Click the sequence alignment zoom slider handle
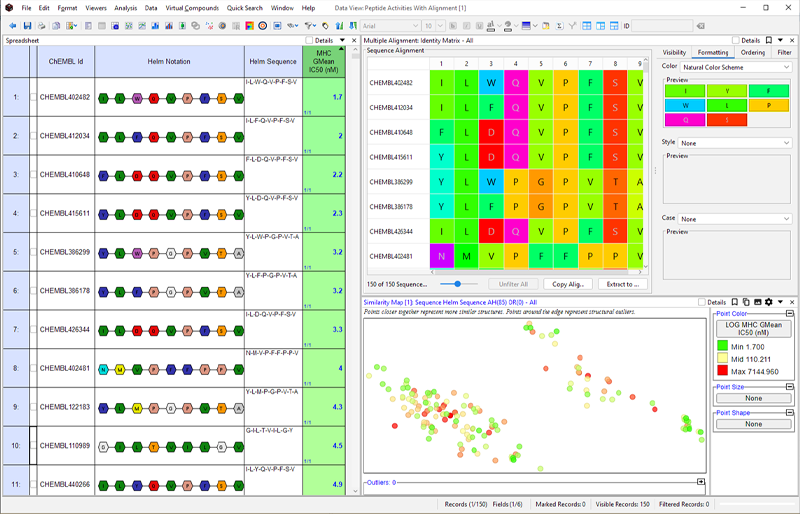Image resolution: width=800 pixels, height=514 pixels. [458, 284]
